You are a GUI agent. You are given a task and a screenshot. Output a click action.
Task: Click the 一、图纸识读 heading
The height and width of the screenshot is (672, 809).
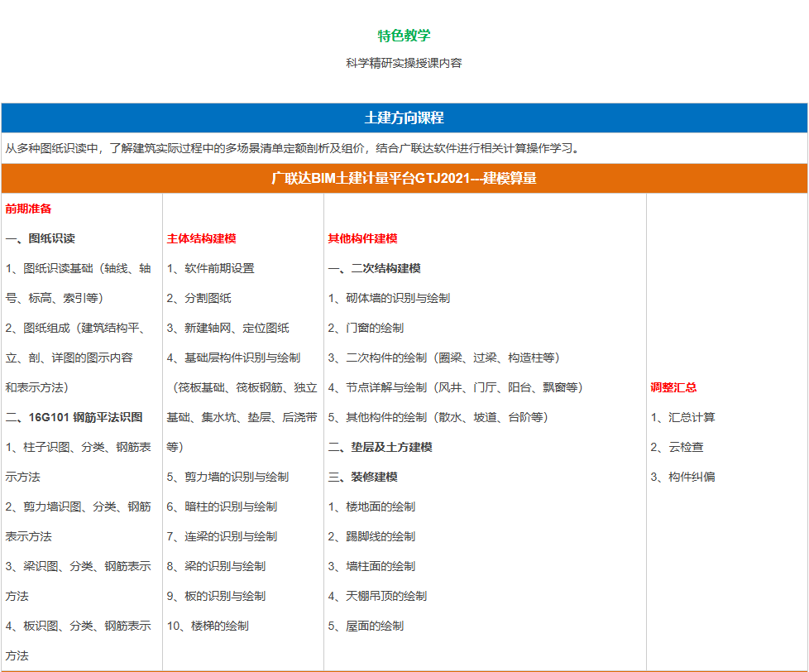pos(37,238)
